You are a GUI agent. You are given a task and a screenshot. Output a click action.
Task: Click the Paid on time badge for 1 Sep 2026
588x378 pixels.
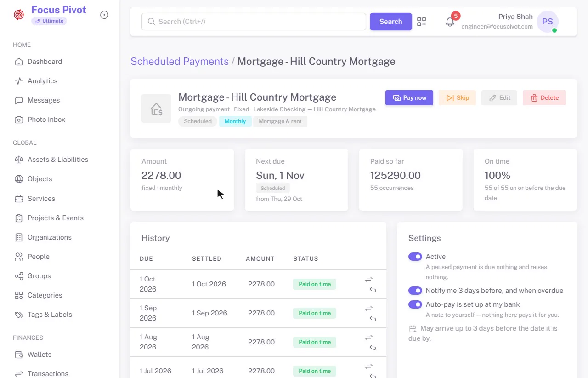[315, 313]
